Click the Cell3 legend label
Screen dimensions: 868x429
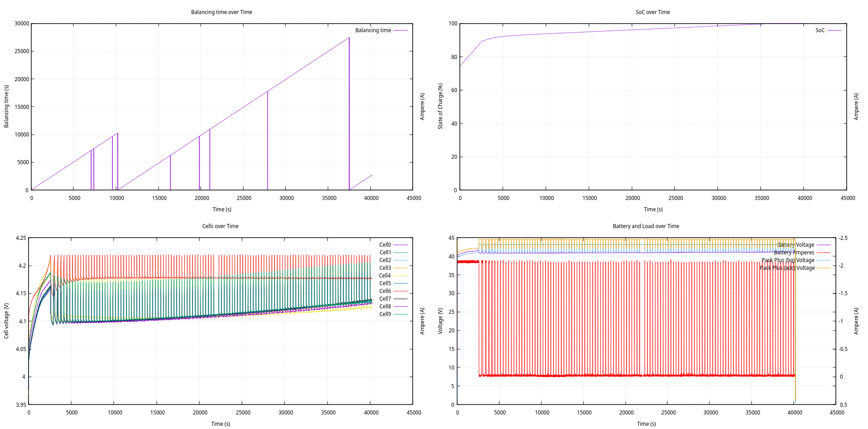385,268
